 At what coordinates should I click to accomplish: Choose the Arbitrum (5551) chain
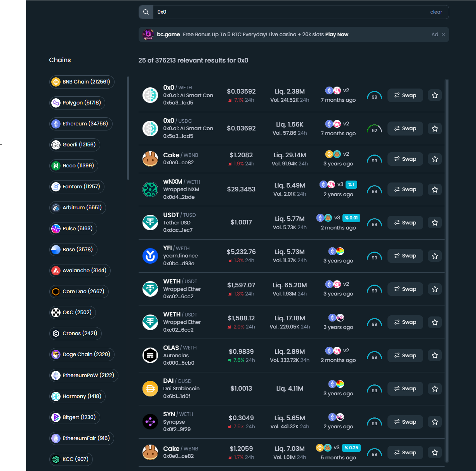click(x=78, y=208)
